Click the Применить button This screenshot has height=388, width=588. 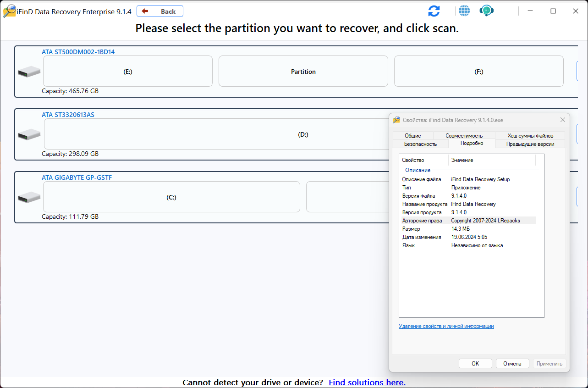pos(550,364)
